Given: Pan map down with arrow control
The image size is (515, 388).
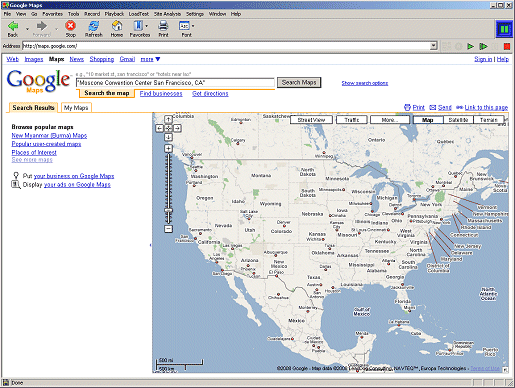Looking at the screenshot, I should 168,137.
